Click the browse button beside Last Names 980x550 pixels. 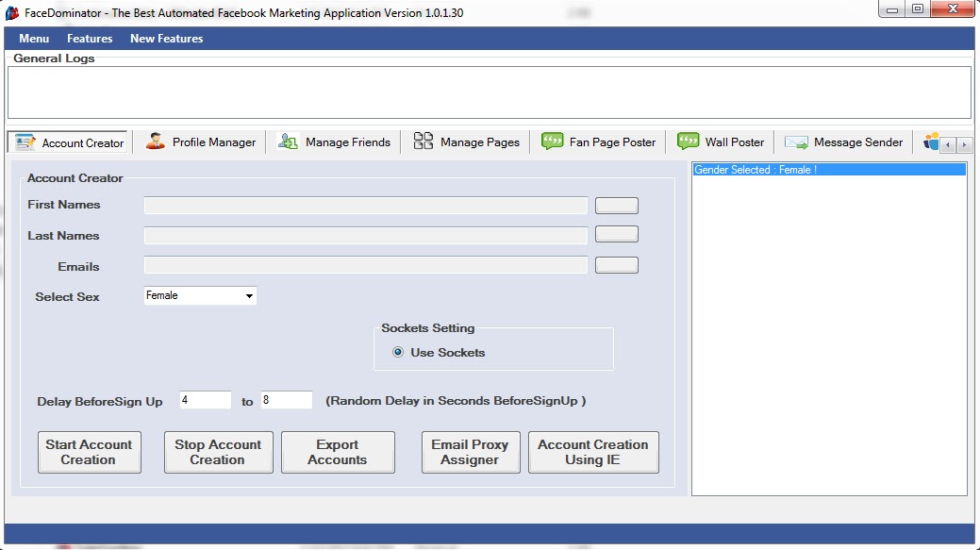616,234
